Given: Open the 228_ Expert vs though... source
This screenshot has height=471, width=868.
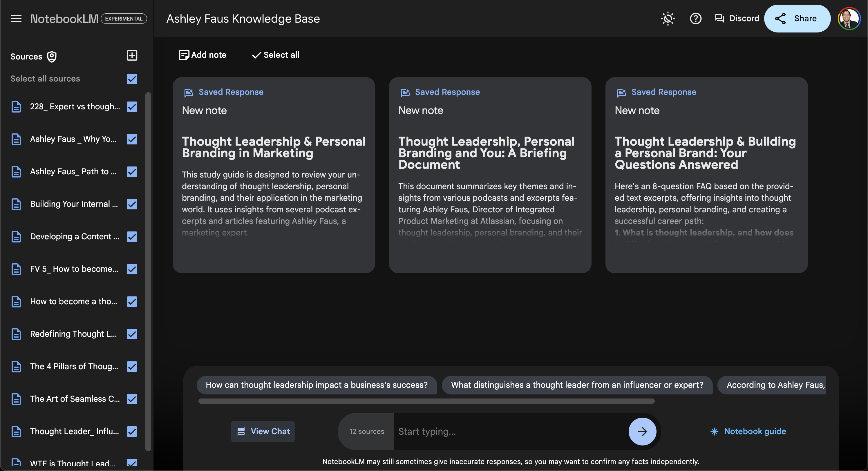Looking at the screenshot, I should click(75, 107).
